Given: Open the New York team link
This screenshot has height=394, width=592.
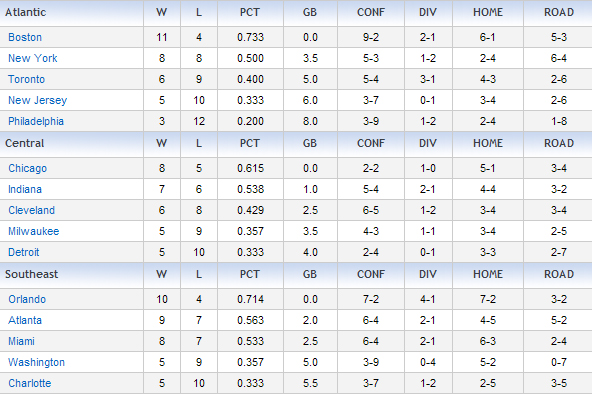Looking at the screenshot, I should 33,58.
